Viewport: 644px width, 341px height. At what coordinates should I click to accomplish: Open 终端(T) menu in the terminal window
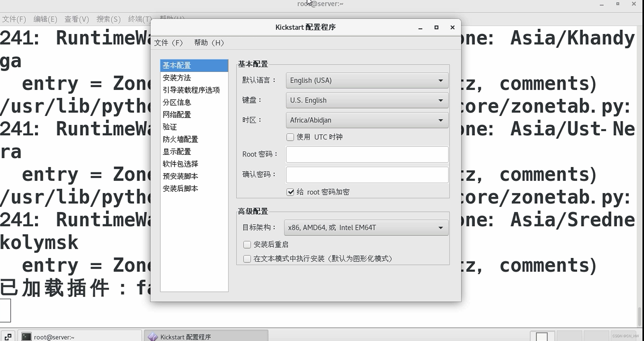point(140,19)
